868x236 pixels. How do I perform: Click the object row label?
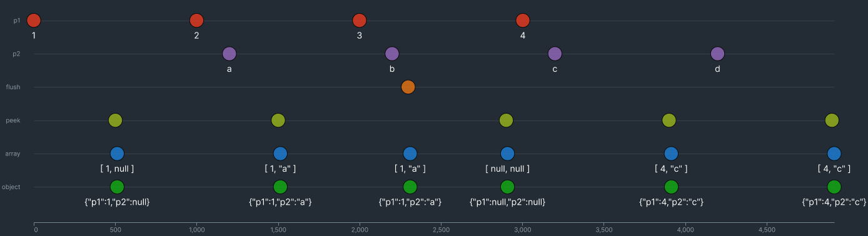click(12, 187)
